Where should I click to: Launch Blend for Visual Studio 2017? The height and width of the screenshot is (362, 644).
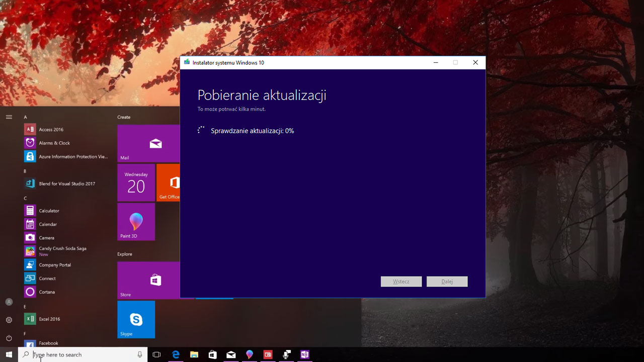point(65,184)
